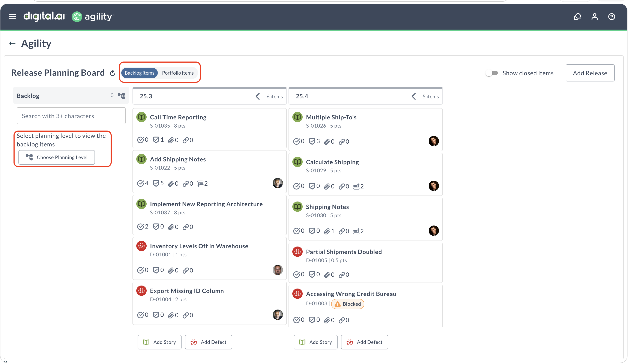Add Story to release 25.4
This screenshot has height=364, width=628.
pyautogui.click(x=316, y=342)
